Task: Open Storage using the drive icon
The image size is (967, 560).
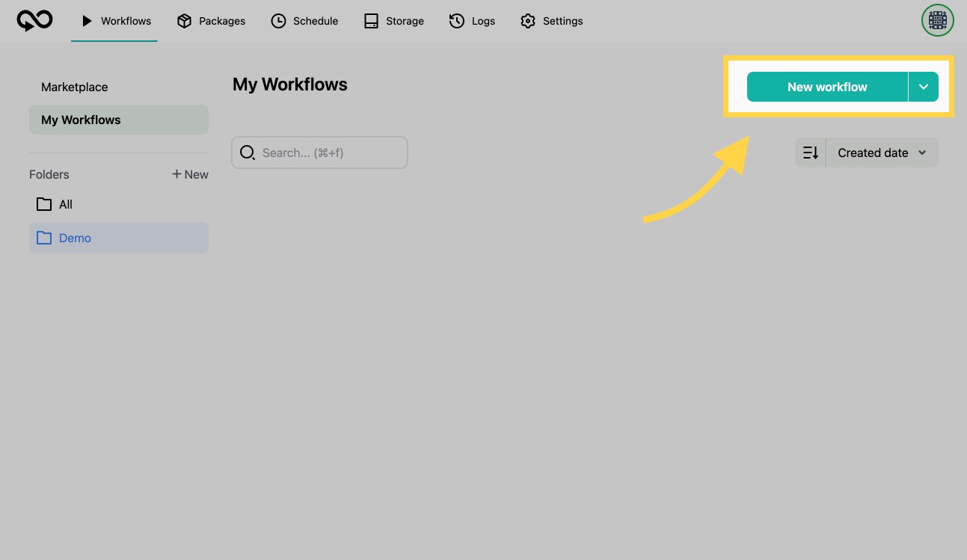Action: tap(371, 21)
